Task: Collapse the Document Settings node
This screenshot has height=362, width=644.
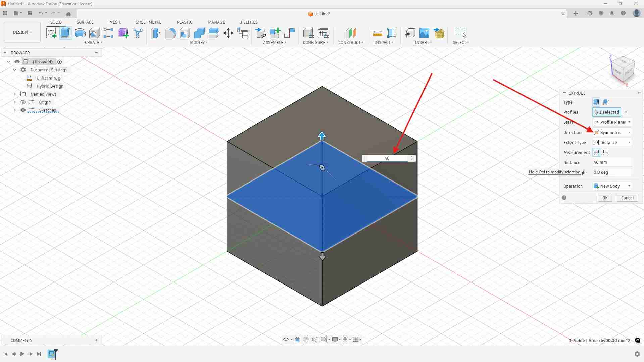Action: click(15, 70)
